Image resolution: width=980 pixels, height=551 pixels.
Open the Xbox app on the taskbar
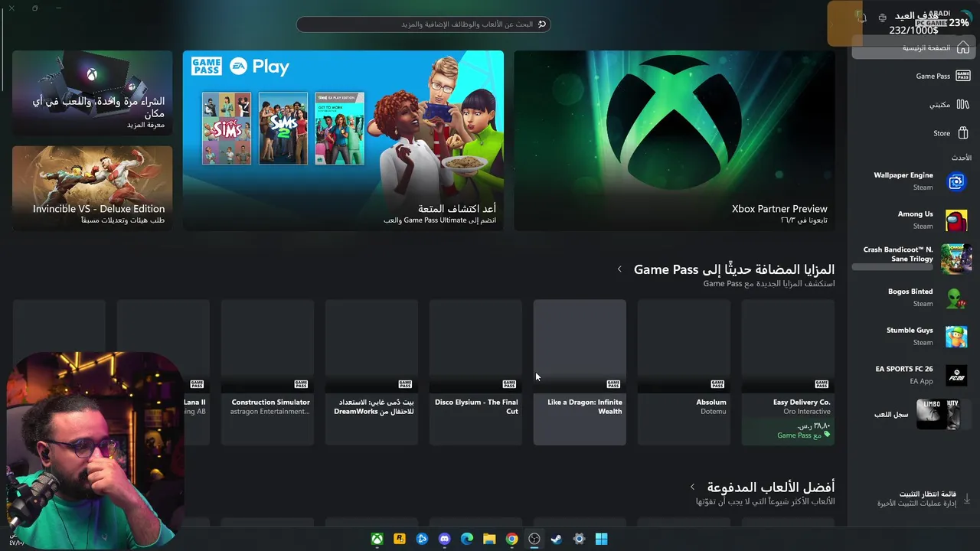coord(377,539)
